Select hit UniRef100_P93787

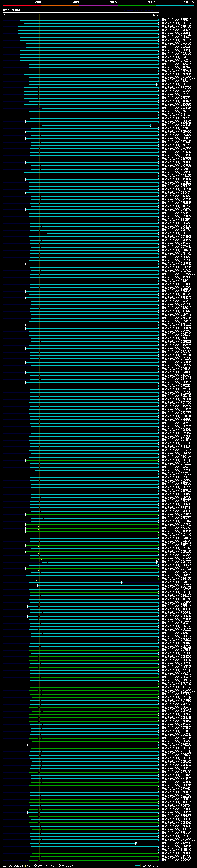(x=177, y=88)
